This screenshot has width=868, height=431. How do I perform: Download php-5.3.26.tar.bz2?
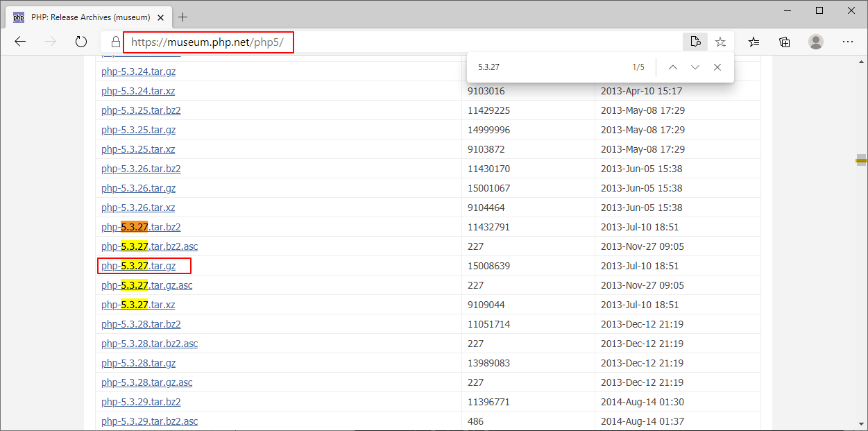141,169
